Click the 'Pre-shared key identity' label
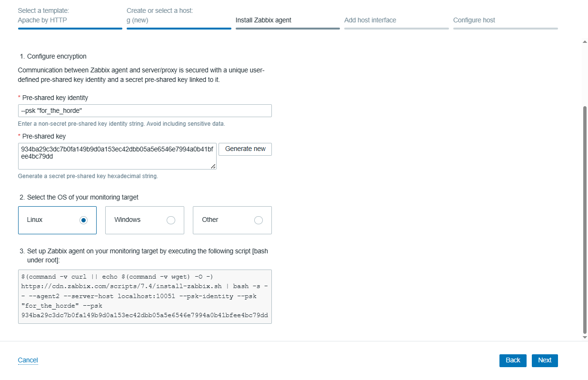This screenshot has height=380, width=588. (55, 98)
